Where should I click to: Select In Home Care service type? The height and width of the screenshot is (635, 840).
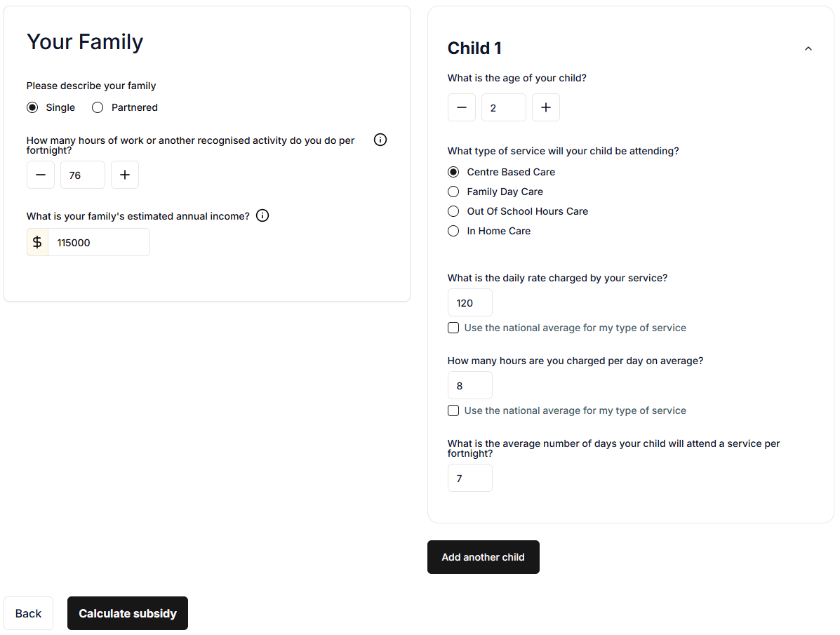(453, 231)
